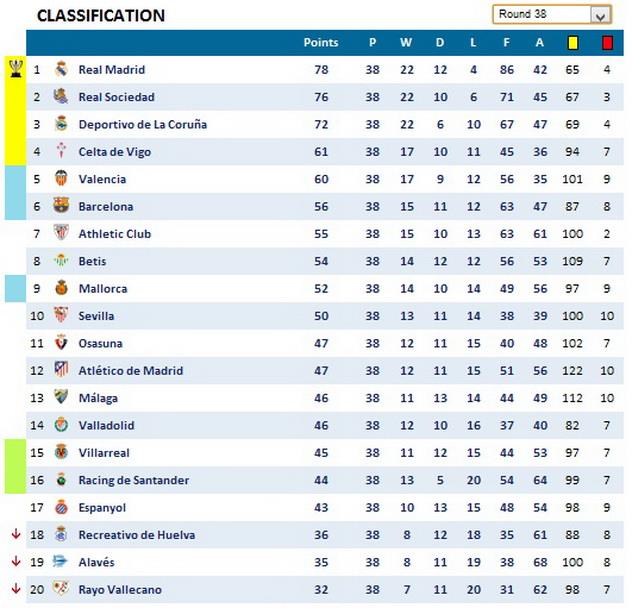The image size is (632, 608).
Task: Click the Points column header
Action: point(321,43)
